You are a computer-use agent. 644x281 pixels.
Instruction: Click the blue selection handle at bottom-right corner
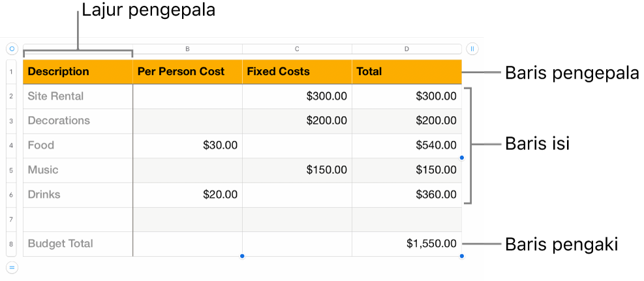pos(462,256)
